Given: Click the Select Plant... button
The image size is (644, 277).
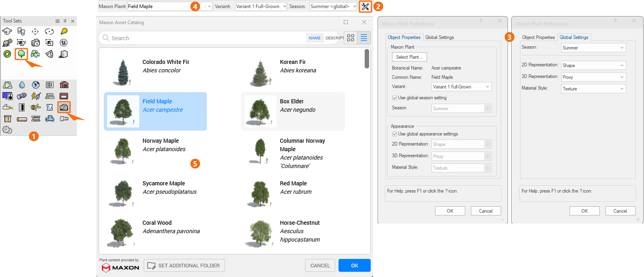Looking at the screenshot, I should (x=409, y=57).
